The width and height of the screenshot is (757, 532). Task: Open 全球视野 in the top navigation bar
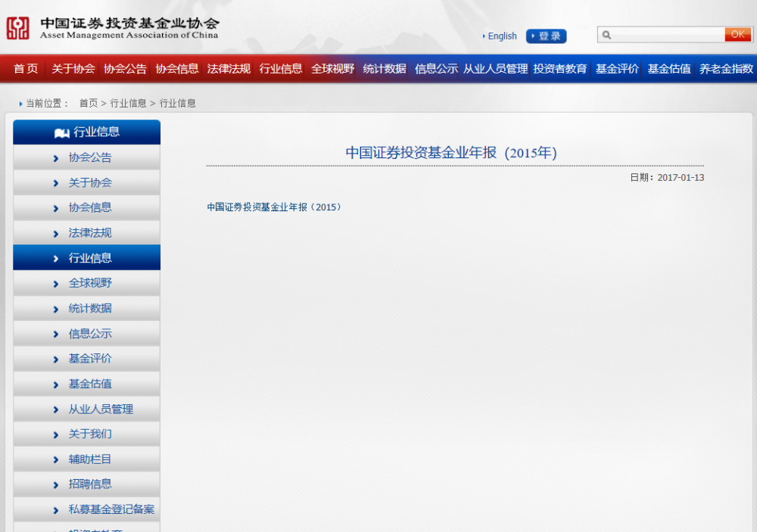click(332, 69)
